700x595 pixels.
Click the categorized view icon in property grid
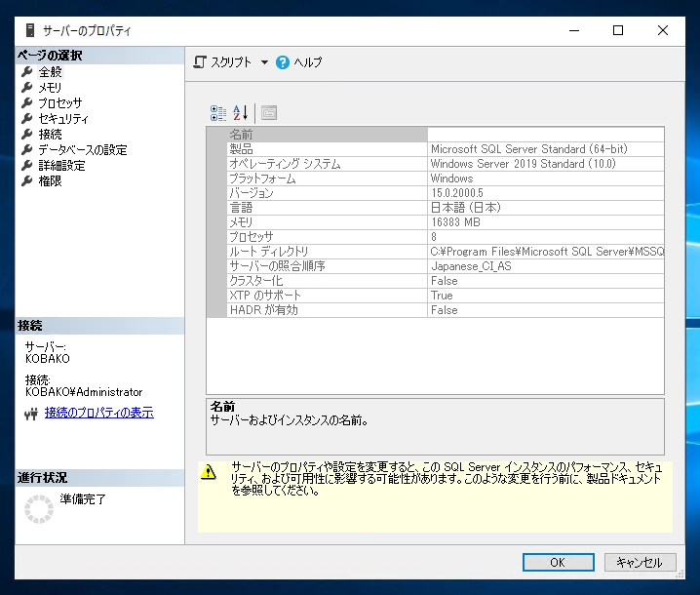coord(218,113)
